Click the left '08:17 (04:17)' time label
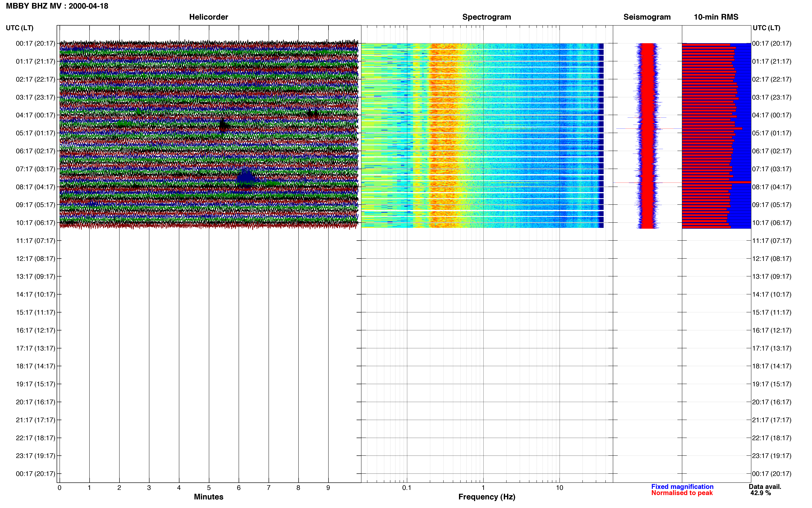The width and height of the screenshot is (812, 508). click(x=35, y=187)
